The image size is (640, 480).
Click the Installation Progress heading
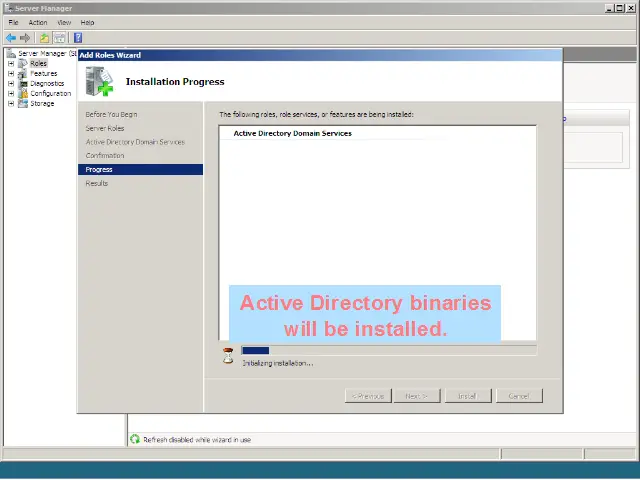pyautogui.click(x=175, y=82)
